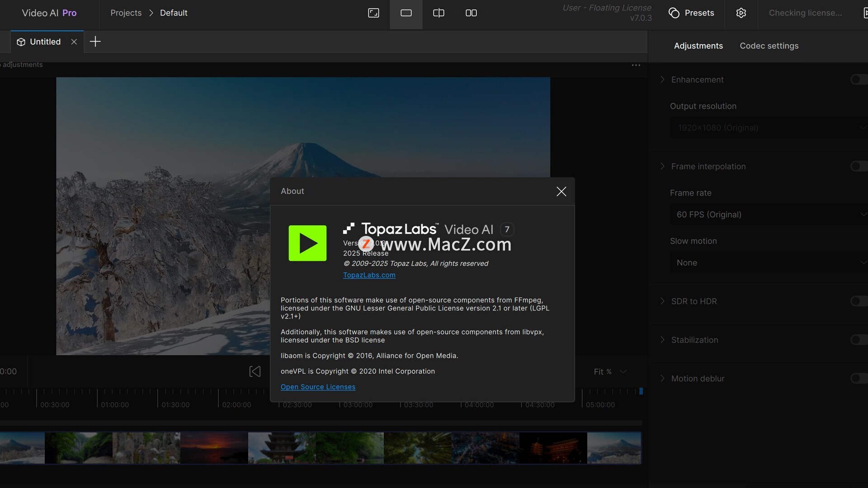Screen dimensions: 868x488
Task: Select Default in the breadcrumb
Action: [x=174, y=13]
